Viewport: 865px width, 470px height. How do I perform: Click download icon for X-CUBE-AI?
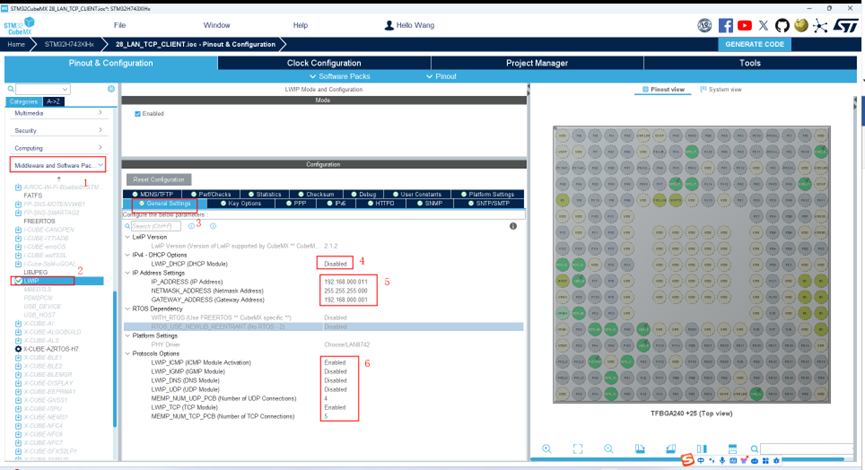tap(18, 323)
